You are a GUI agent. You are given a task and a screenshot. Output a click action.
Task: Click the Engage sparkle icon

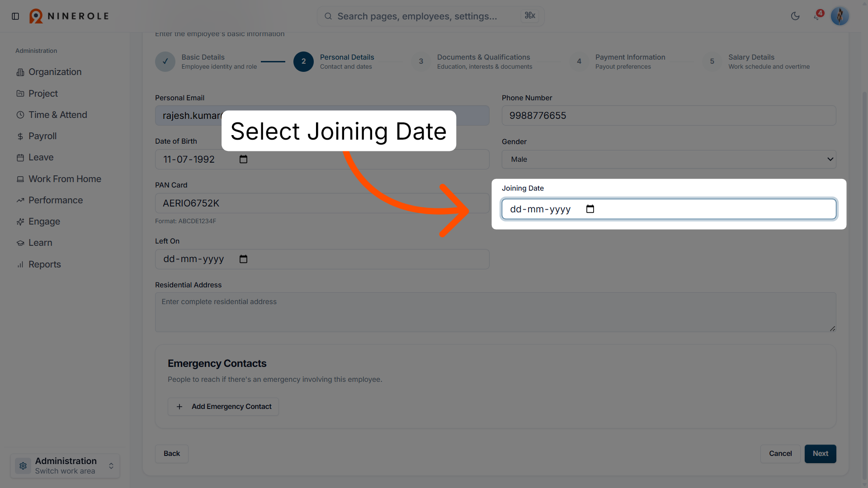[x=20, y=222]
